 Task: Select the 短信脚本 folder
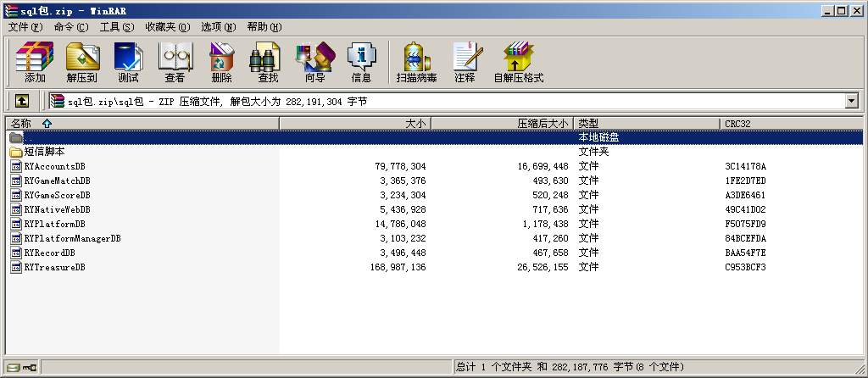tap(44, 152)
